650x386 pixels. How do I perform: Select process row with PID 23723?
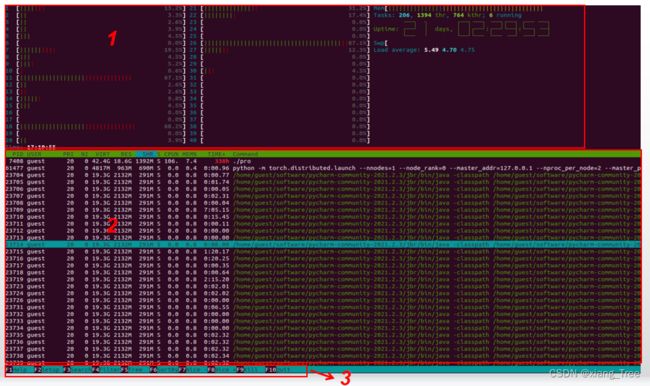click(323, 286)
